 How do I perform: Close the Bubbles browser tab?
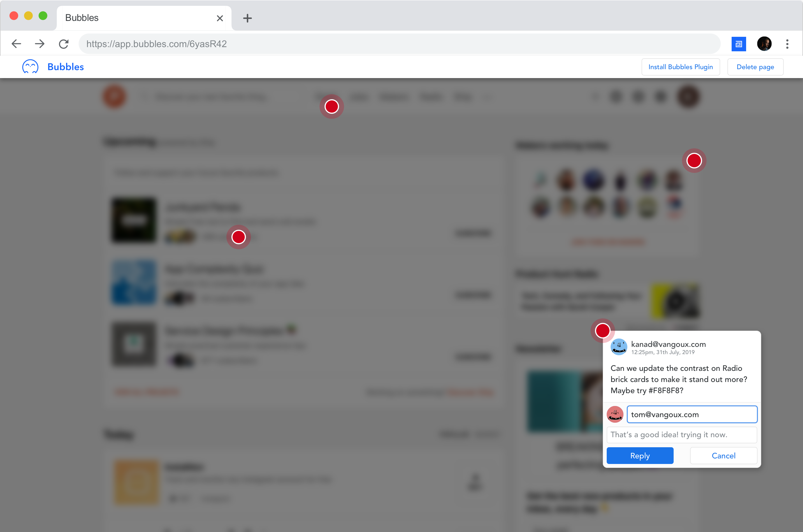tap(220, 18)
